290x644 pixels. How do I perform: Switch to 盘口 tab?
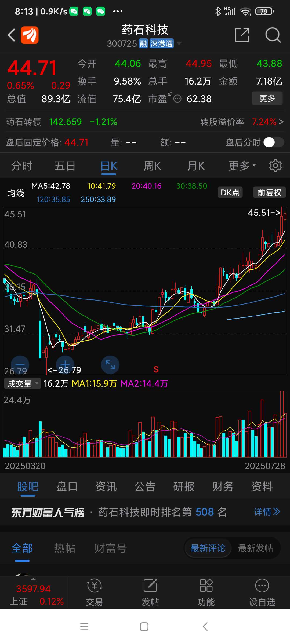67,486
